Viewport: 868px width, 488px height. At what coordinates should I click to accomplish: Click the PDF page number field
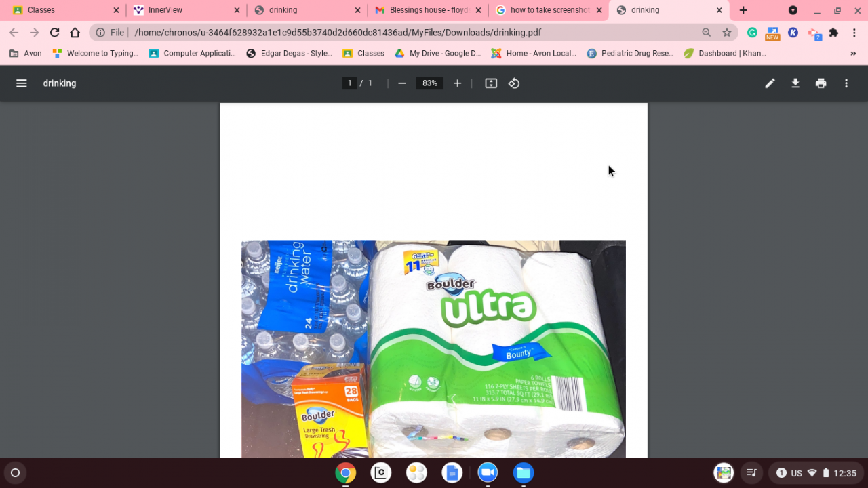click(x=350, y=83)
